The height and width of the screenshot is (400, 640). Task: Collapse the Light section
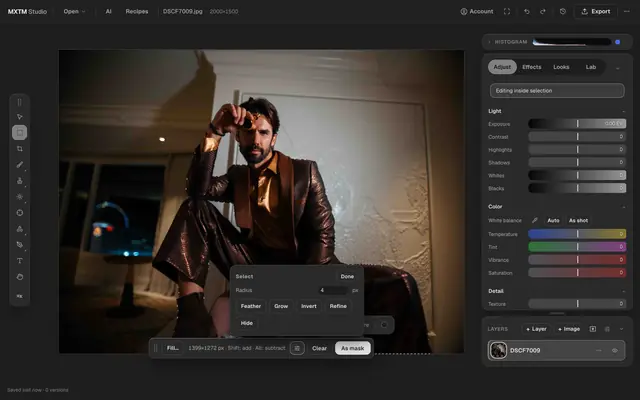tap(623, 111)
